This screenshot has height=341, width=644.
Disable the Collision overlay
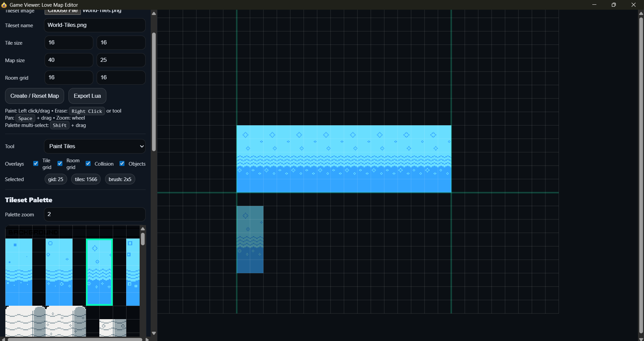click(88, 164)
